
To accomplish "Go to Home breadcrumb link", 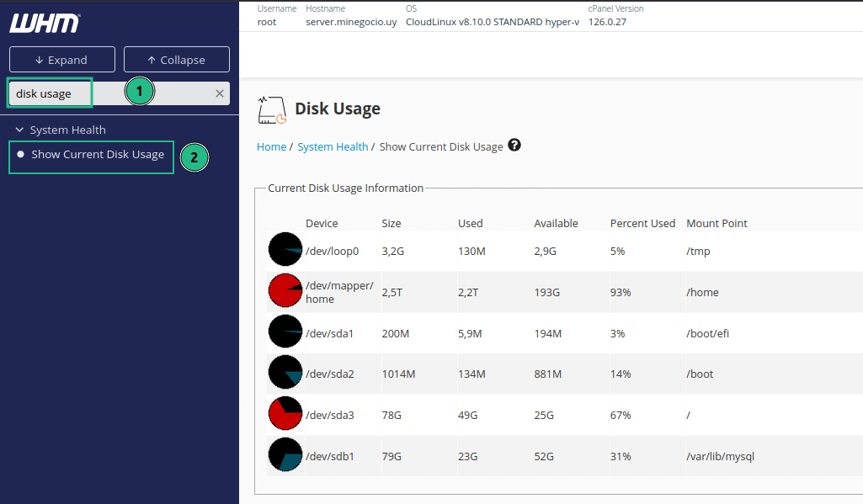I will click(271, 147).
